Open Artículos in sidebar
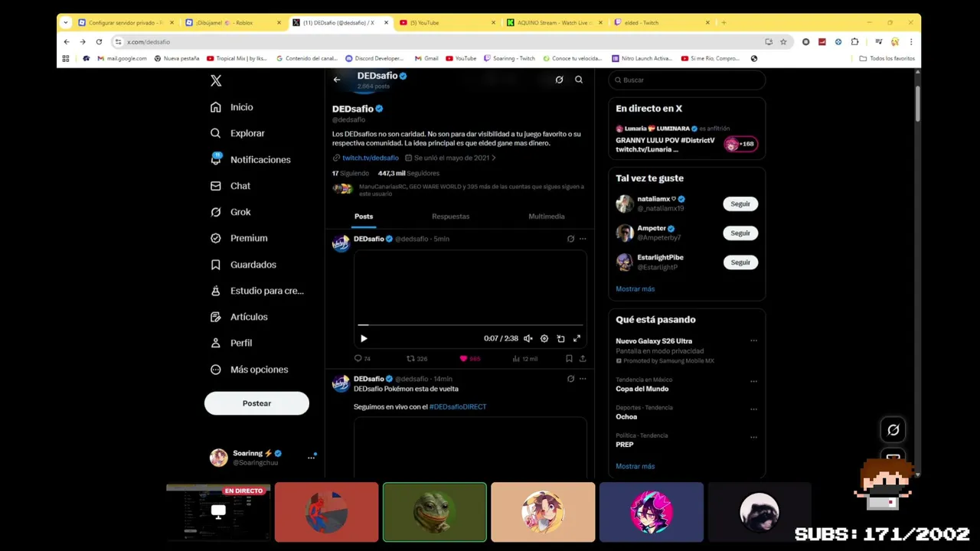The width and height of the screenshot is (980, 551). 238,317
